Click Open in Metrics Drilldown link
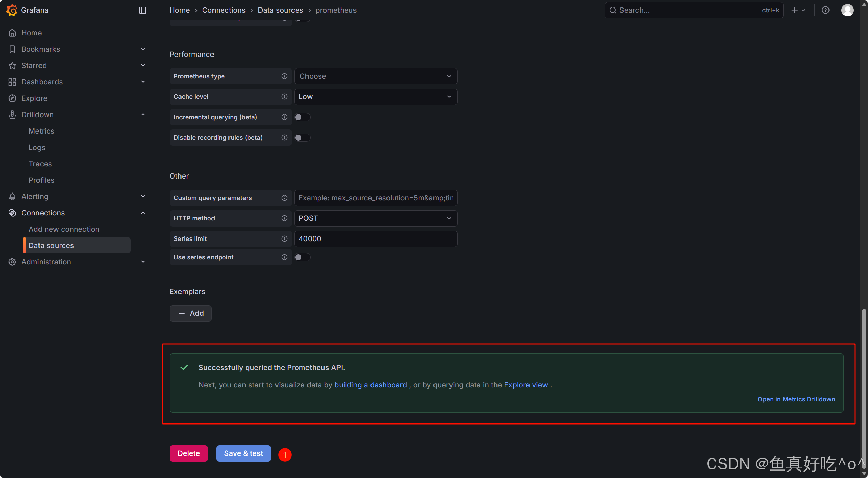The width and height of the screenshot is (868, 478). point(796,399)
